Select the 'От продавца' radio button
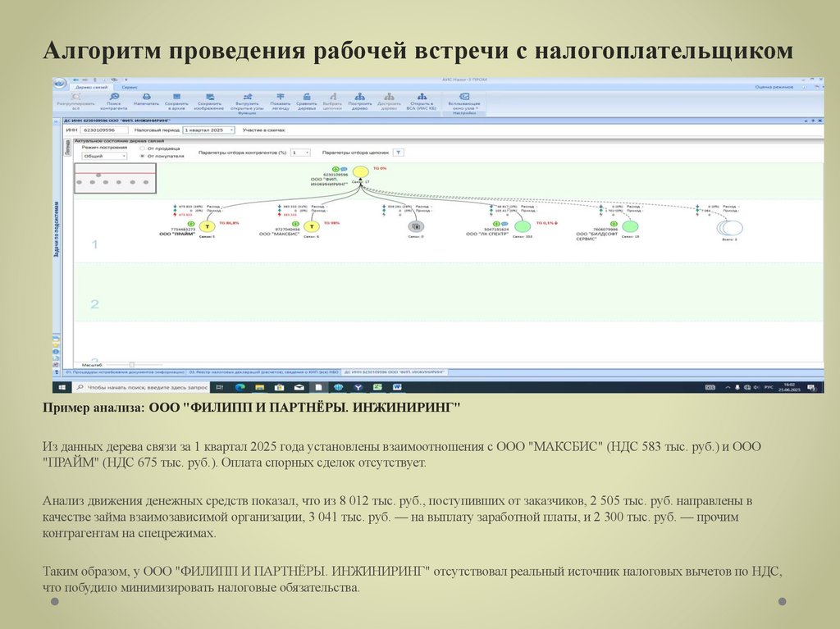Viewport: 840px width, 629px height. 143,148
